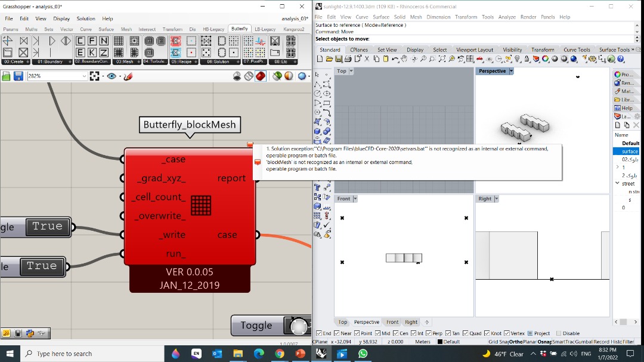Click the Grasshopper save file icon

point(18,76)
